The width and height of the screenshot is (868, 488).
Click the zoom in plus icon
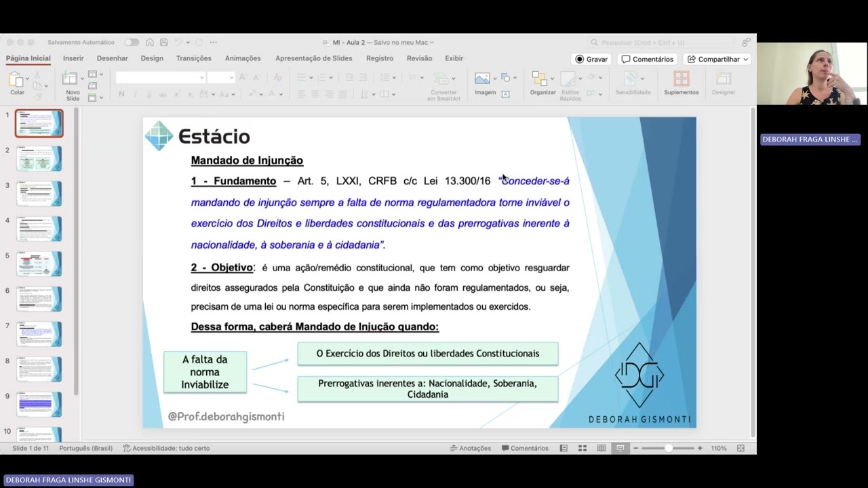[700, 448]
